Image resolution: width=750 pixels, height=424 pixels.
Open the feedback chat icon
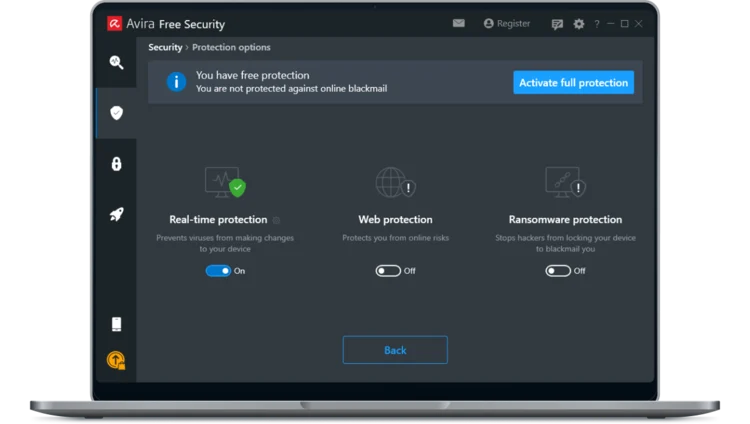click(x=557, y=24)
